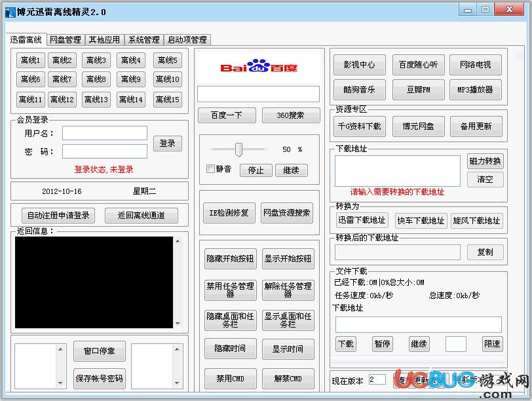Screen dimensions: 532x401
Task: Click 备用更新 button
Action: click(476, 126)
